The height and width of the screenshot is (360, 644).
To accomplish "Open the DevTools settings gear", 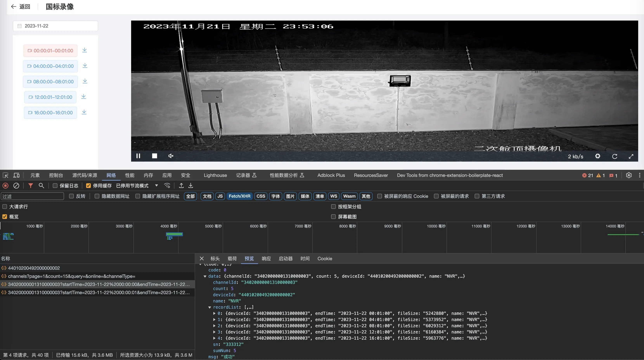I will point(629,175).
